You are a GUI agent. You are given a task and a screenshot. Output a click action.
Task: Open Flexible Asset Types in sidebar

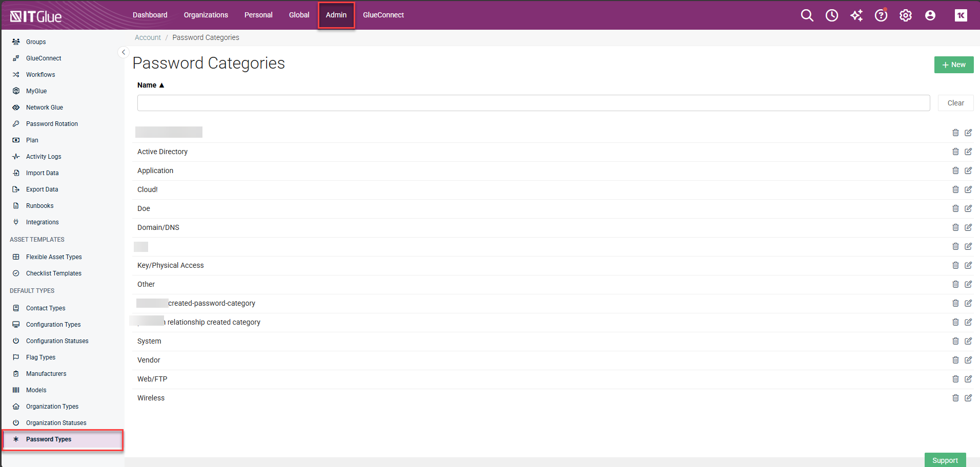[x=54, y=257]
